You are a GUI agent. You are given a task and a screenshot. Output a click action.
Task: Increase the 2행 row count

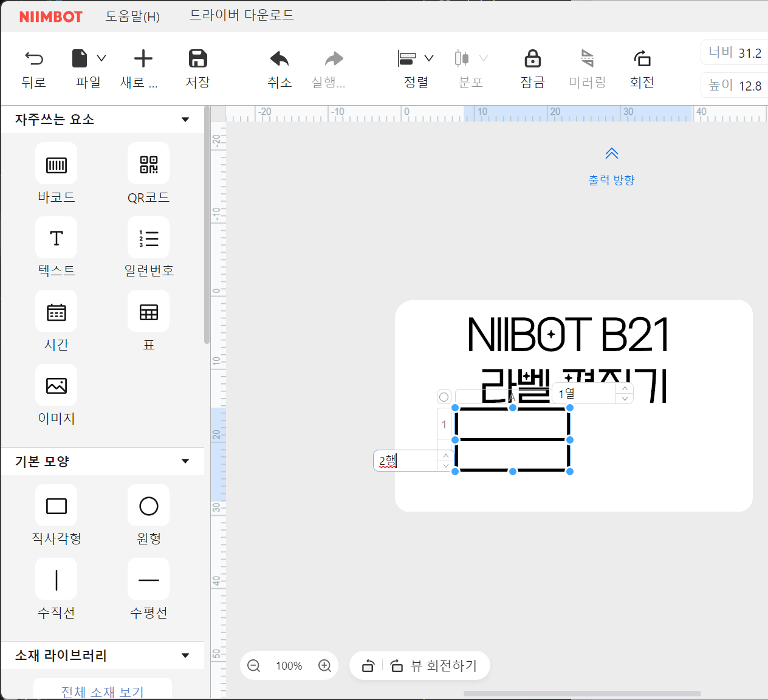[446, 455]
